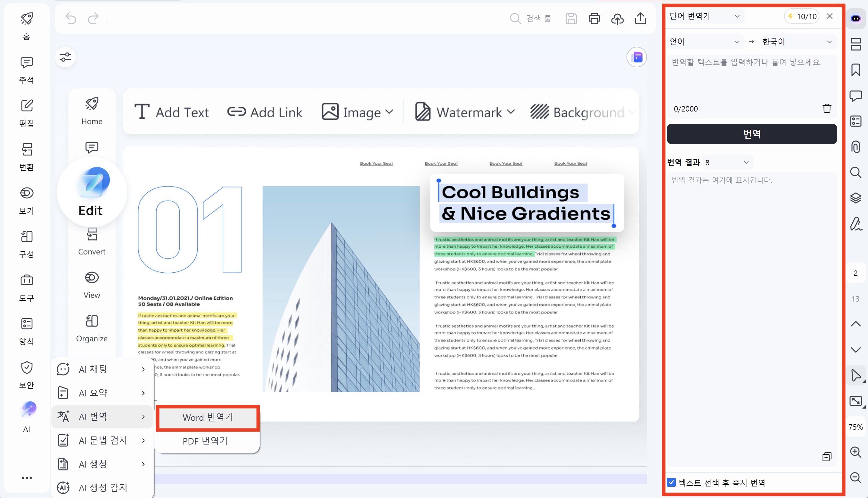Click the copy translation result icon

pos(827,457)
